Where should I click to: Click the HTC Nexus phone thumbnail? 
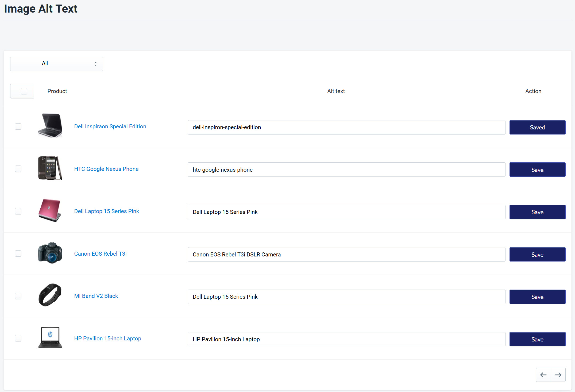tap(50, 168)
